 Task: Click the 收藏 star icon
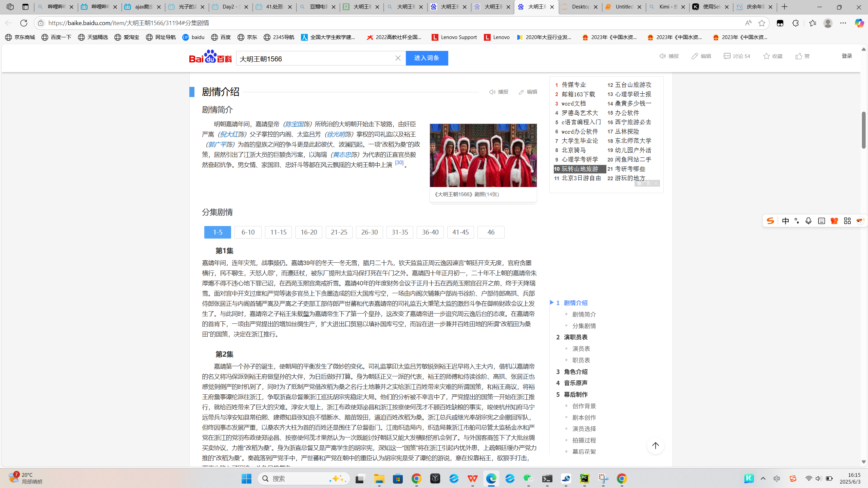tap(767, 56)
